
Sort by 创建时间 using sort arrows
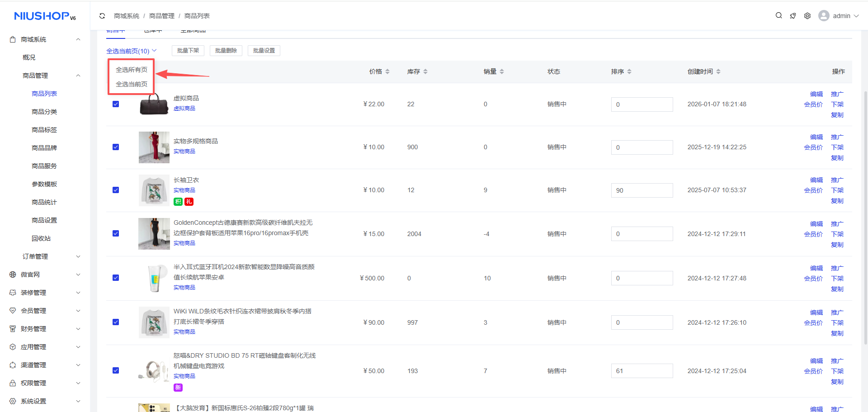pyautogui.click(x=718, y=71)
